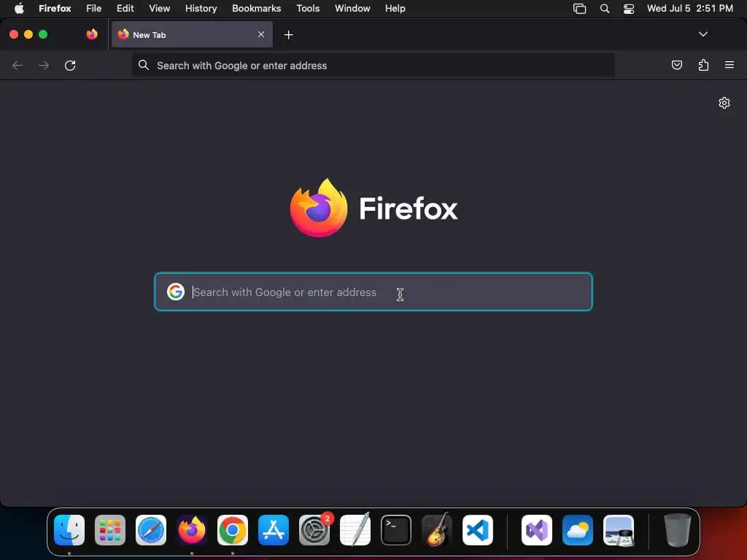Open the Weather app from the Dock
747x560 pixels.
pos(578,530)
